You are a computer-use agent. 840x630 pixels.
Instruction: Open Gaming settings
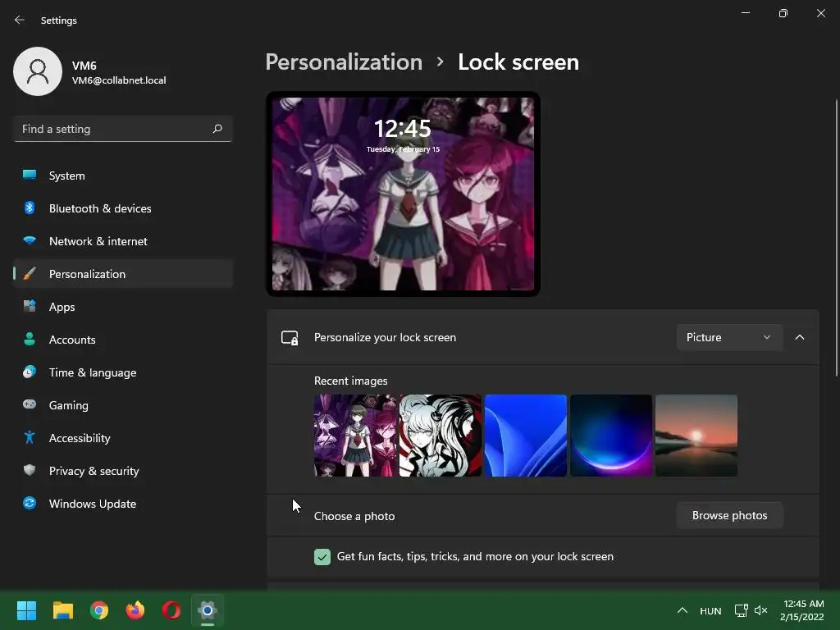point(123,405)
